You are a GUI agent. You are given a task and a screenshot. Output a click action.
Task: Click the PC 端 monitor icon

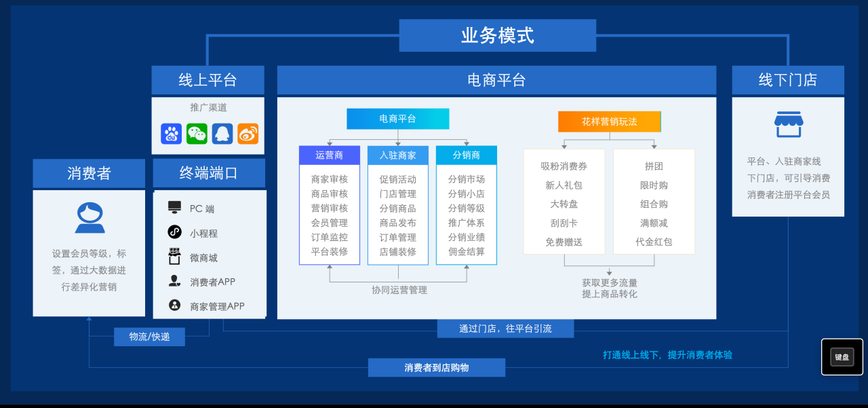(175, 208)
